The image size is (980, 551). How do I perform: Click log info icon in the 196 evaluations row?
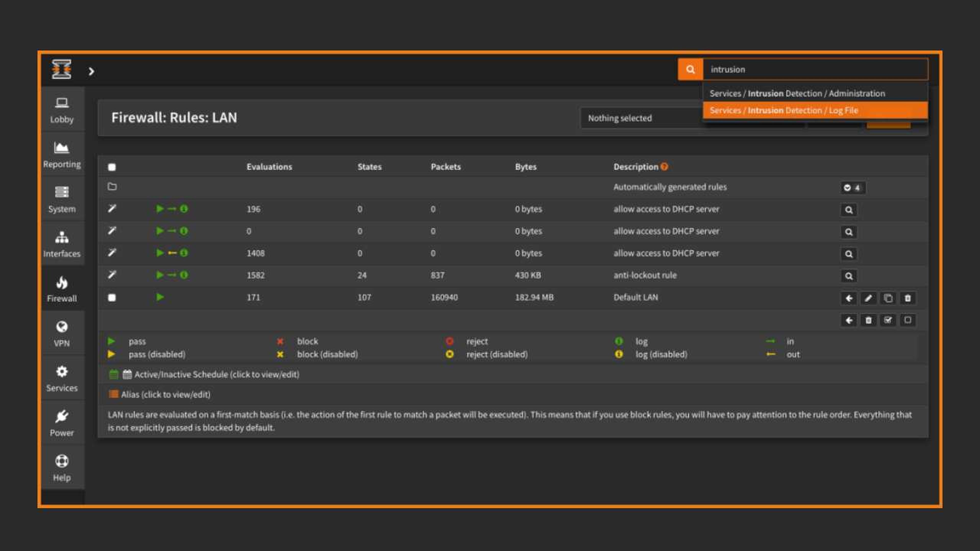(x=184, y=208)
